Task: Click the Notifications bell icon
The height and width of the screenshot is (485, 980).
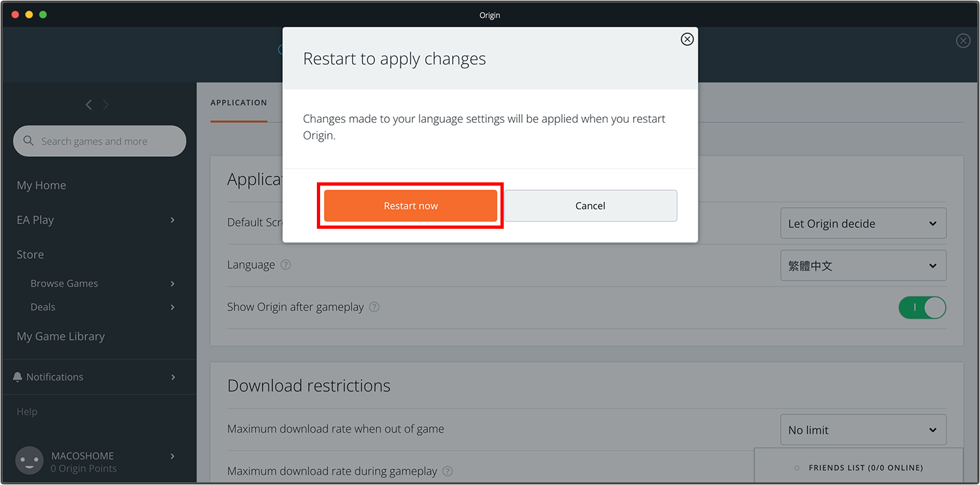Action: click(18, 377)
